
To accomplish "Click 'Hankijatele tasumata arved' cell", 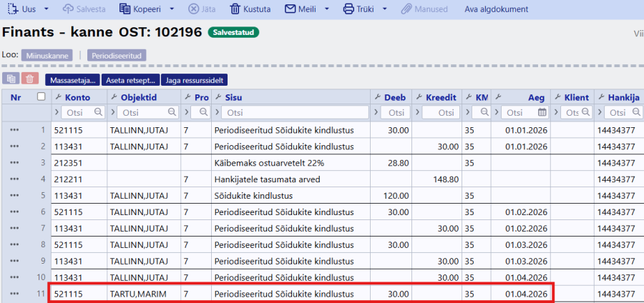I will coord(291,179).
